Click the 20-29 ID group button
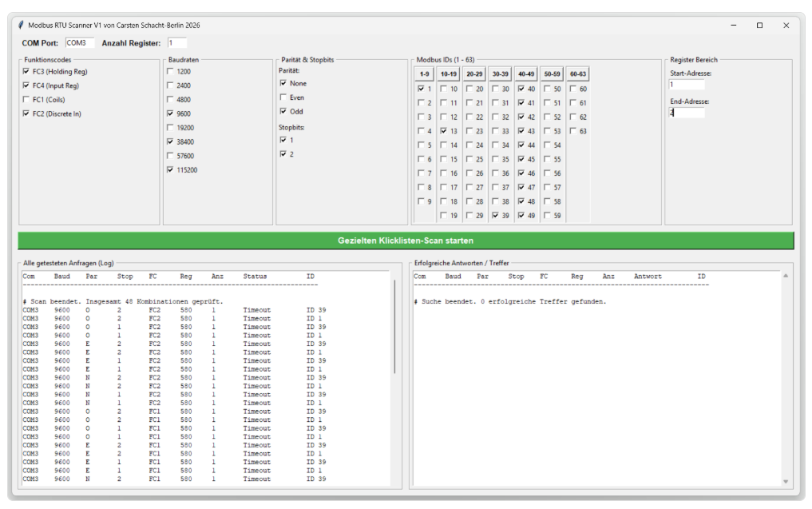This screenshot has width=812, height=509. tap(474, 74)
